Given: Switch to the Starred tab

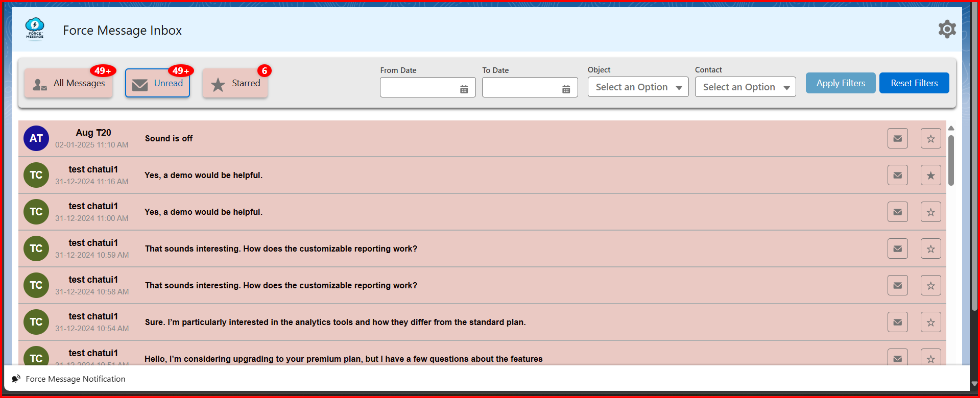Looking at the screenshot, I should [x=235, y=83].
